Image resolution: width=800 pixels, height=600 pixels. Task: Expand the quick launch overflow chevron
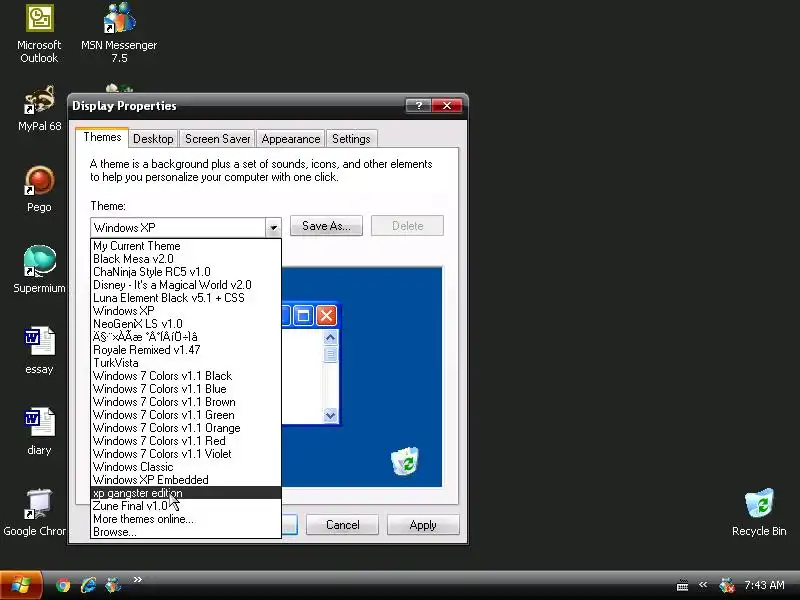(x=137, y=580)
